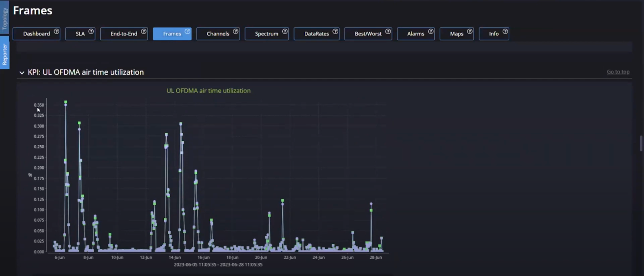Viewport: 644px width, 276px height.
Task: Click help icon on Best/Worst tab
Action: pyautogui.click(x=388, y=31)
